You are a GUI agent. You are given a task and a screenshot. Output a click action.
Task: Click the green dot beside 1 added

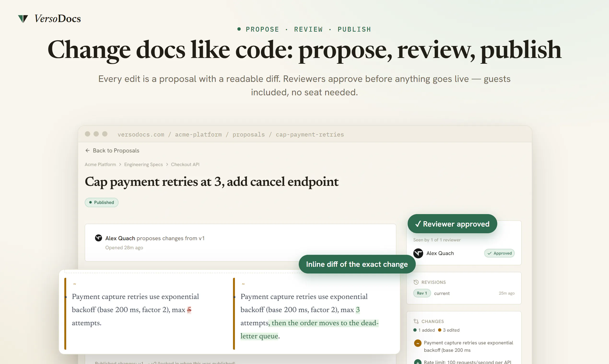pos(415,330)
